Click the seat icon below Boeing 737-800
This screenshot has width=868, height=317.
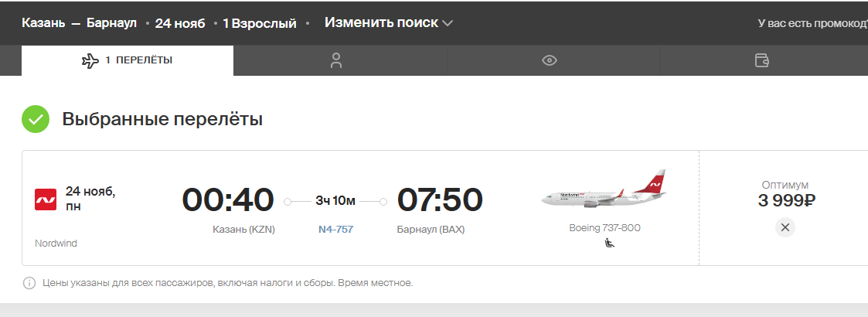pos(610,242)
